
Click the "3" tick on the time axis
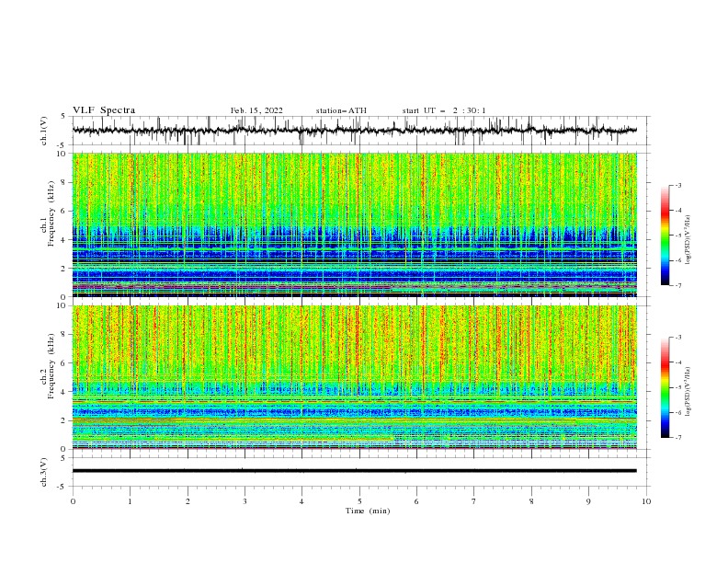[x=245, y=501]
